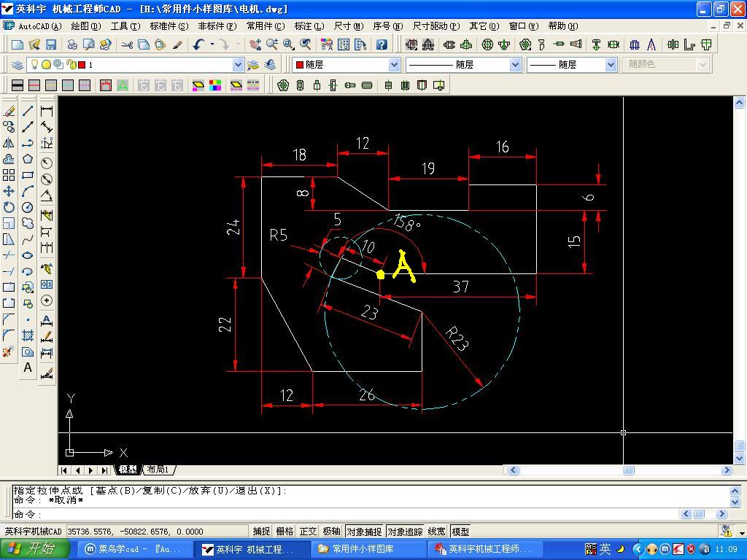Switch to 常用件小样图库 taskbar folder
Screen dimensions: 747x560
tap(368, 549)
